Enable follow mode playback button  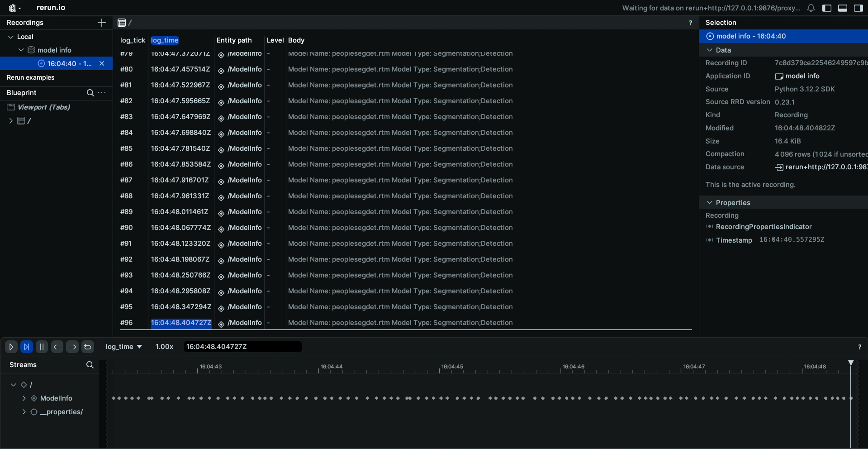[27, 347]
